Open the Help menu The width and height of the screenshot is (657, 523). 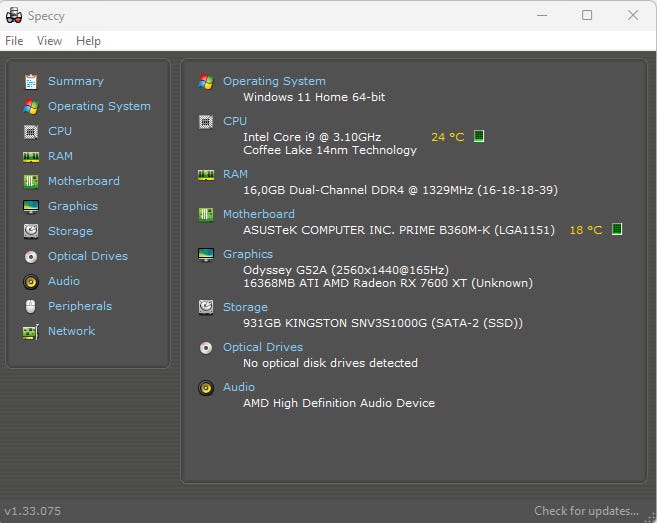click(88, 41)
